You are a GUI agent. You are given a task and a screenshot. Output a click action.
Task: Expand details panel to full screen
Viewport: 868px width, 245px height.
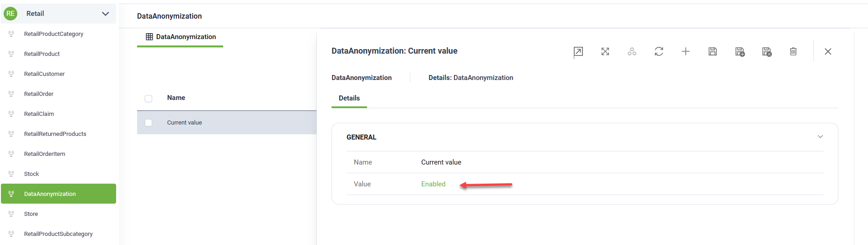[x=605, y=52]
